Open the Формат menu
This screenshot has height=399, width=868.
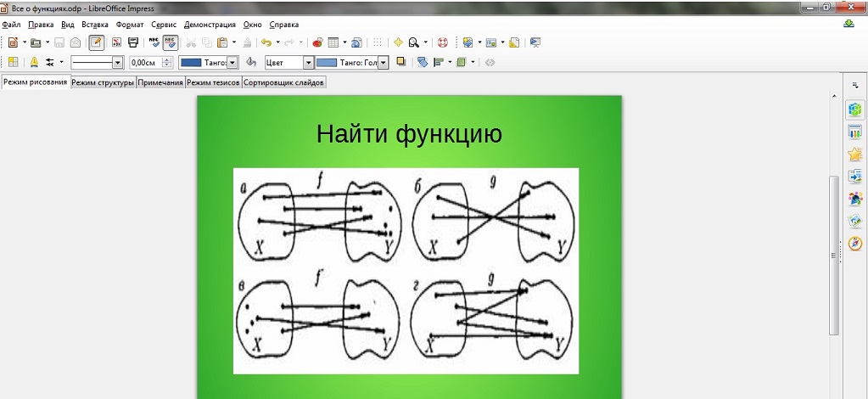pyautogui.click(x=129, y=25)
